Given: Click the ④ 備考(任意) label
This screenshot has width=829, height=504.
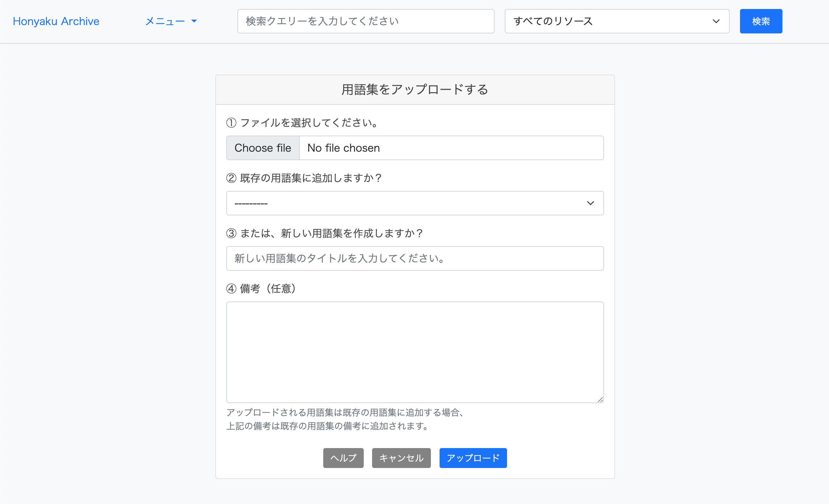Looking at the screenshot, I should 262,288.
